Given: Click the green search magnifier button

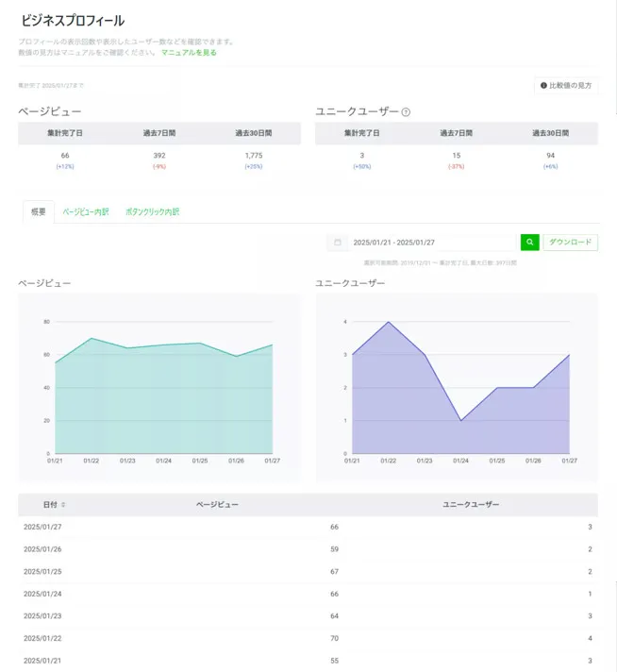Looking at the screenshot, I should (529, 243).
